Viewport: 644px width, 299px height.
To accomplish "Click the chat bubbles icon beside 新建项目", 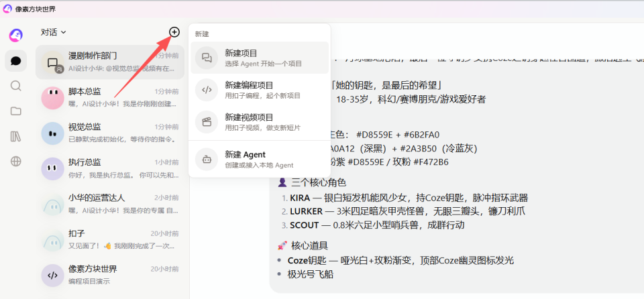I will click(x=207, y=58).
